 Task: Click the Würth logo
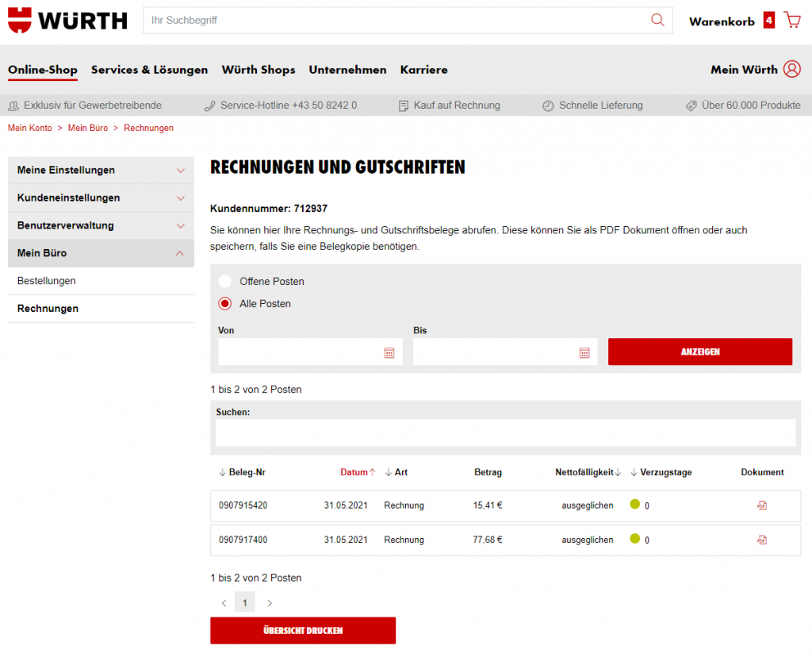(67, 20)
